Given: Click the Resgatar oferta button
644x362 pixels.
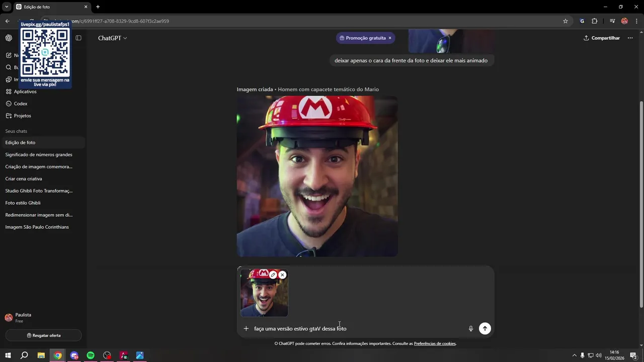Looking at the screenshot, I should (43, 335).
